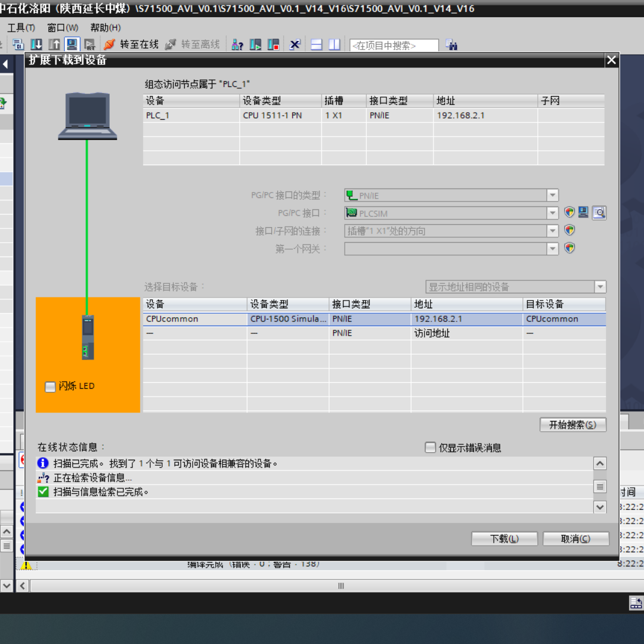Enable the 闪烁 LED checkbox
Image resolution: width=644 pixels, height=644 pixels.
click(x=51, y=387)
